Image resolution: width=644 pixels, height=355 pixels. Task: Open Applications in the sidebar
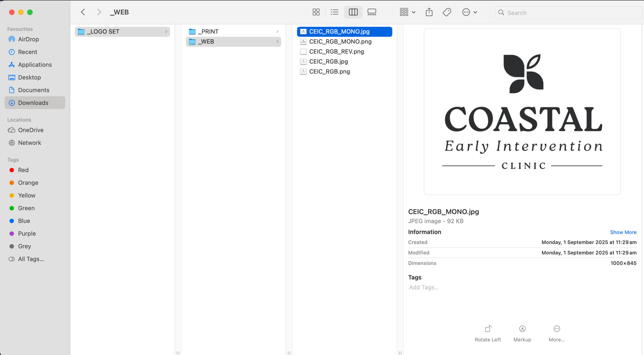[x=35, y=65]
